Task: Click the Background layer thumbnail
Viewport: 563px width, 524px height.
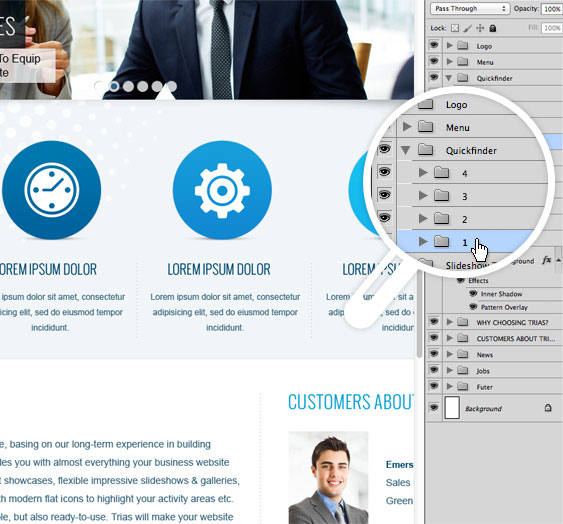Action: [452, 408]
